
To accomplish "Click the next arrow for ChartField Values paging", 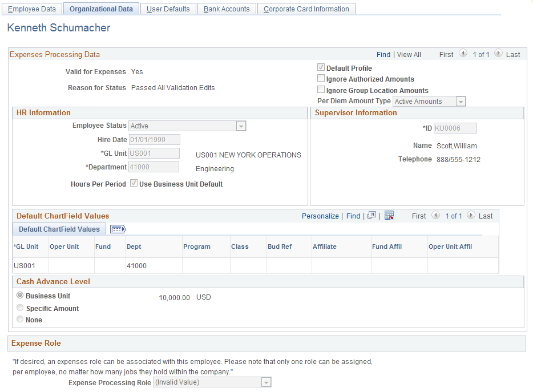I will pyautogui.click(x=472, y=216).
